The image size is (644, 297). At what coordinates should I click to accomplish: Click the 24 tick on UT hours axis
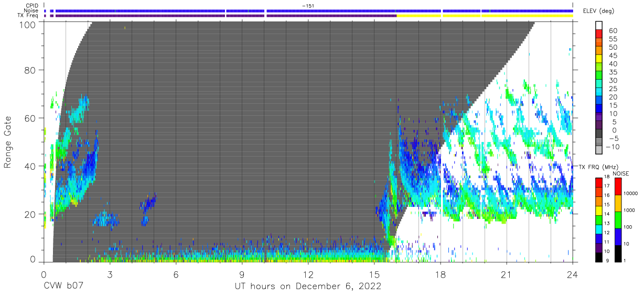point(573,274)
